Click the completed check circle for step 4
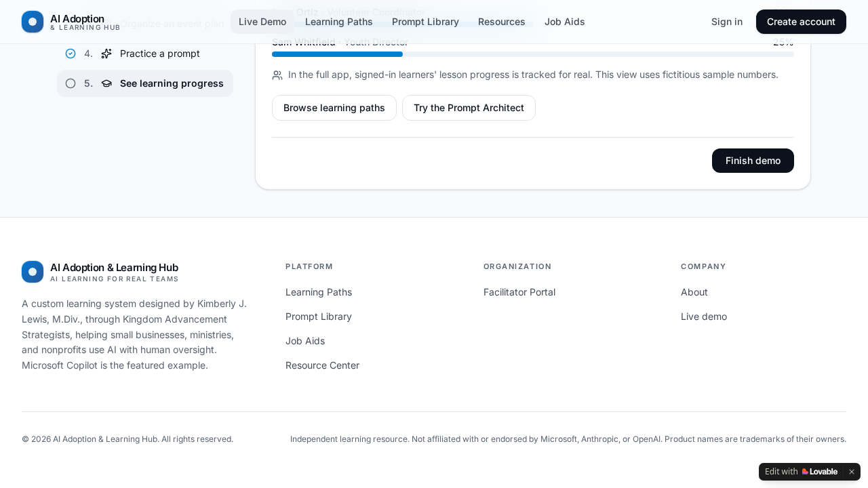This screenshot has width=868, height=488. [71, 54]
